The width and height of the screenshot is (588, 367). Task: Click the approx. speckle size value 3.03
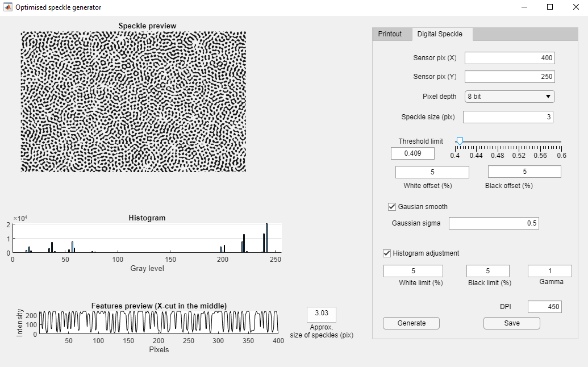coord(322,315)
